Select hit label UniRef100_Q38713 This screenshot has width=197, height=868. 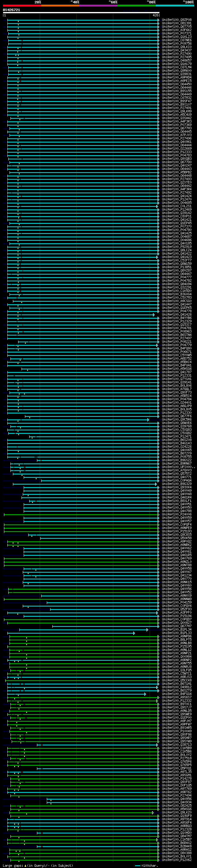click(176, 744)
